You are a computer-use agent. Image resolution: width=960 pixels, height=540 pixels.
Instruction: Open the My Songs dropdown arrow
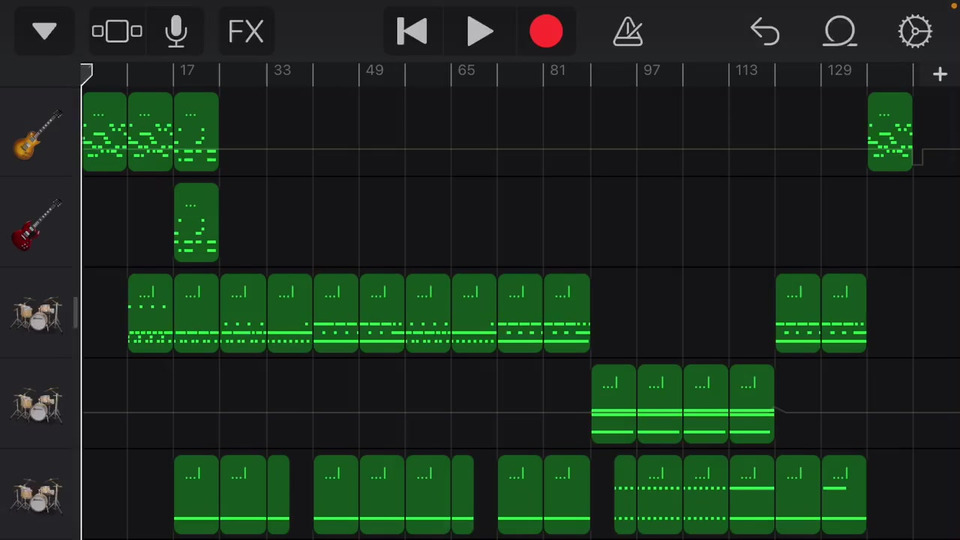tap(44, 31)
